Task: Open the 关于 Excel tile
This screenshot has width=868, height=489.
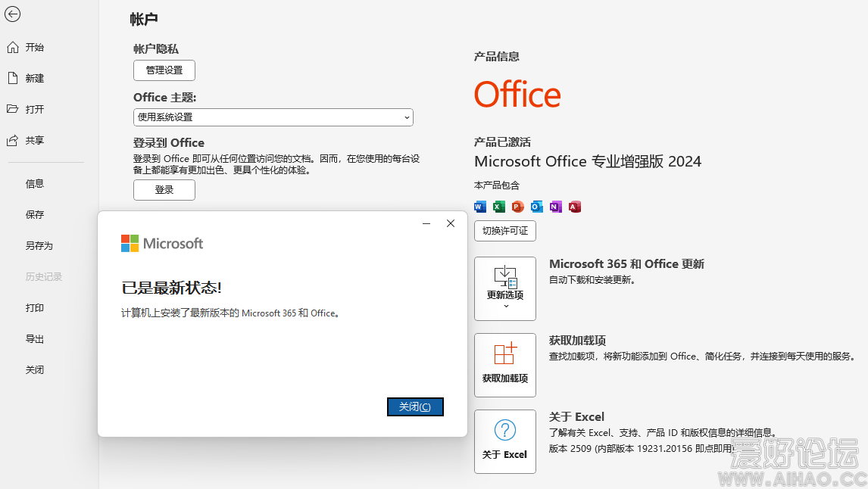Action: coord(505,441)
